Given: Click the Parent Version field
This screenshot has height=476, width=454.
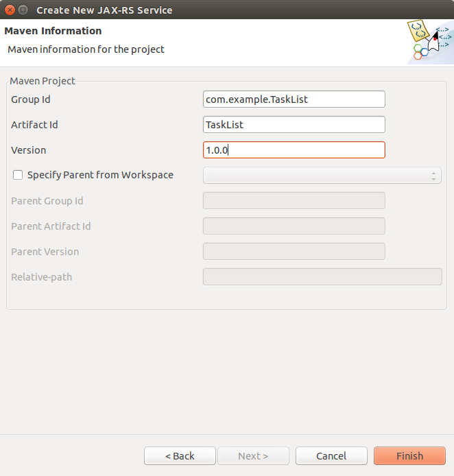Looking at the screenshot, I should [294, 251].
